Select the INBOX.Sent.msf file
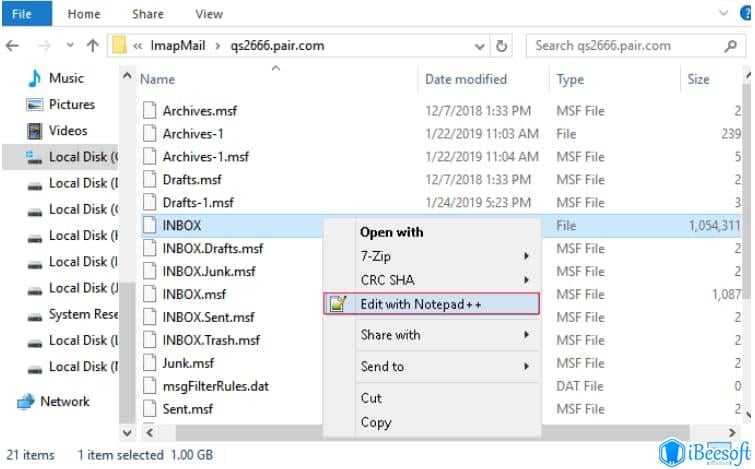 (x=208, y=317)
